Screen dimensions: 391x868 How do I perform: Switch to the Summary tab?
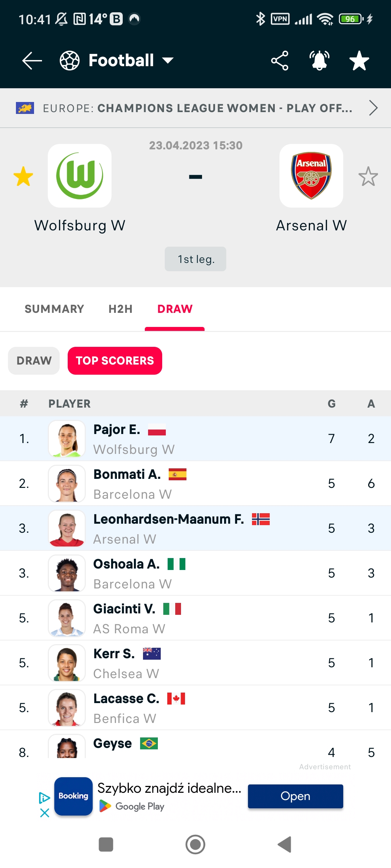tap(54, 309)
